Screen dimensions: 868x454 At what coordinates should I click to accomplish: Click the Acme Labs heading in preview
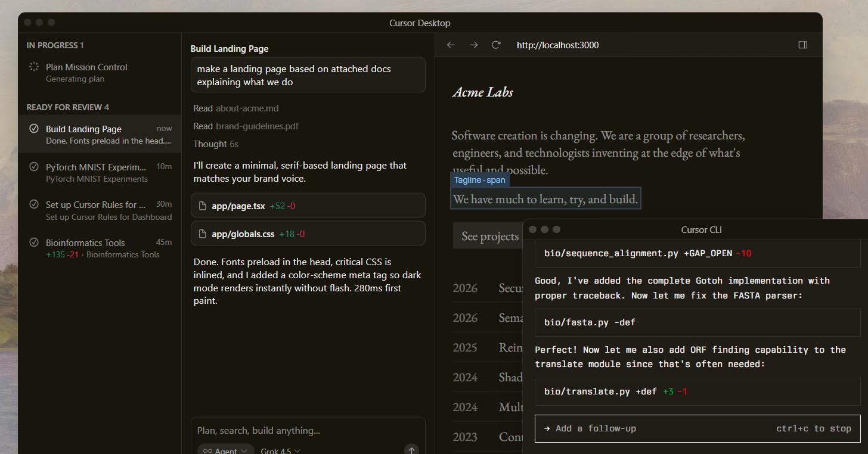click(x=483, y=92)
